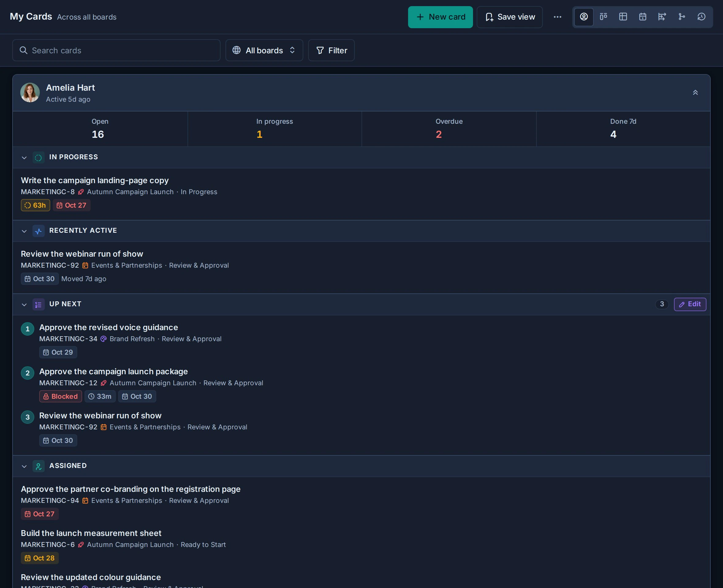Click the New card button

[440, 17]
